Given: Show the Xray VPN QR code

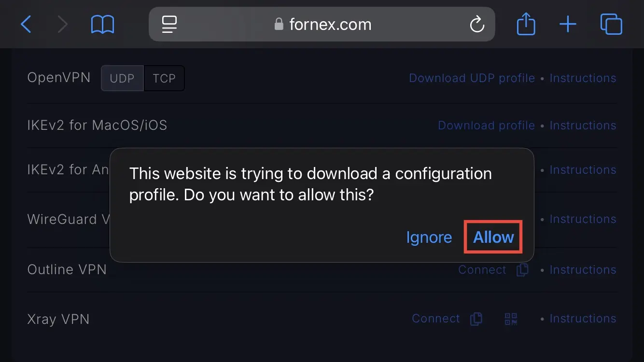Looking at the screenshot, I should [511, 319].
